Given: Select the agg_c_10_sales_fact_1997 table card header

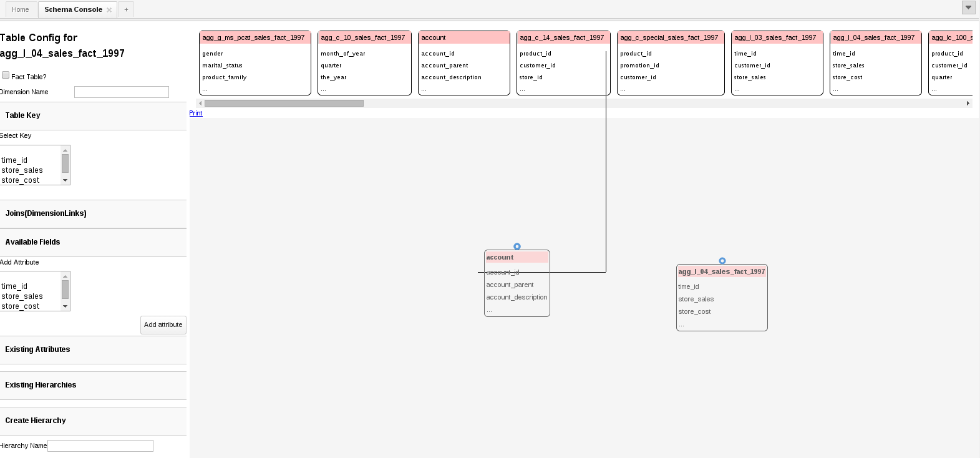Looking at the screenshot, I should tap(364, 37).
